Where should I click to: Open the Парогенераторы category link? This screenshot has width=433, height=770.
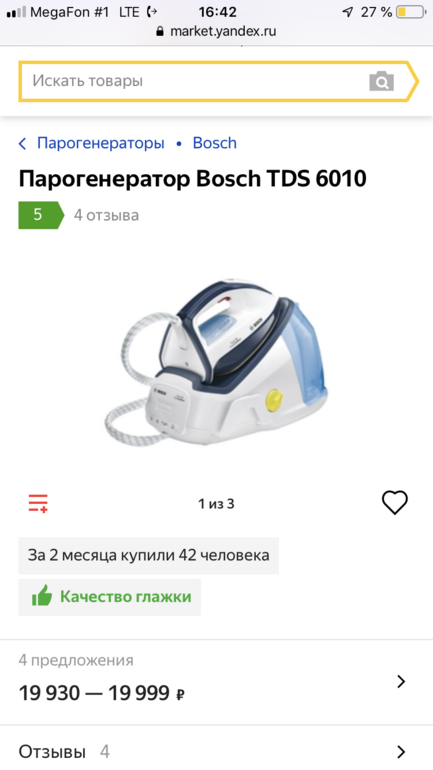click(x=101, y=143)
